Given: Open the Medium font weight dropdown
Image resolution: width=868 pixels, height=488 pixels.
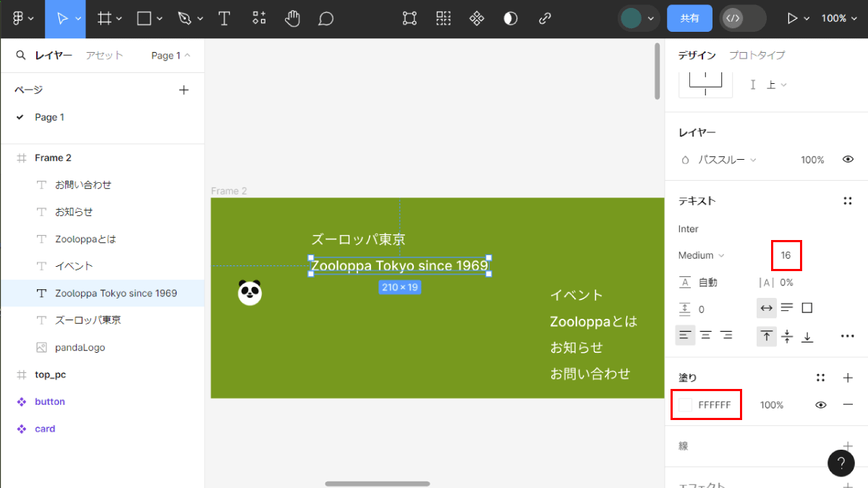Looking at the screenshot, I should pos(702,255).
